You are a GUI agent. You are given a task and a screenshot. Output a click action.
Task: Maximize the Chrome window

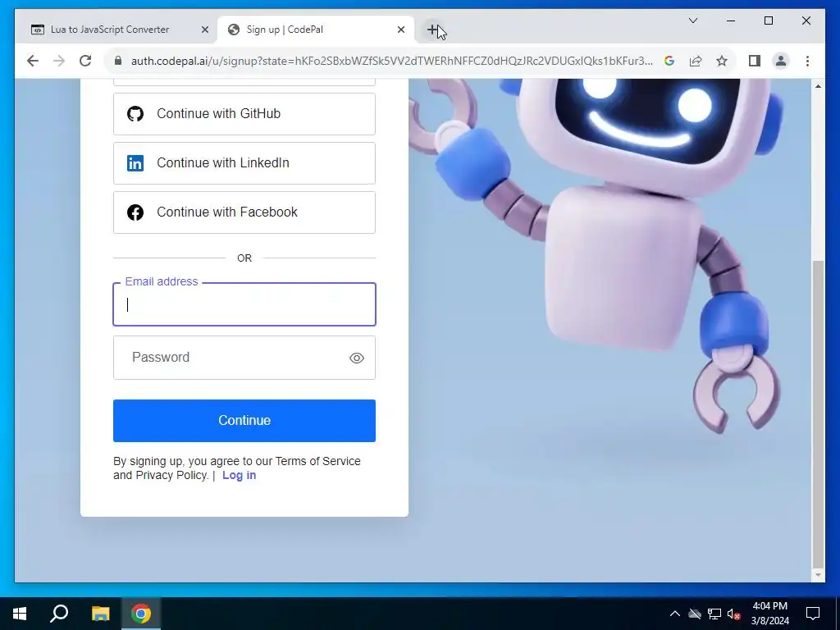768,21
